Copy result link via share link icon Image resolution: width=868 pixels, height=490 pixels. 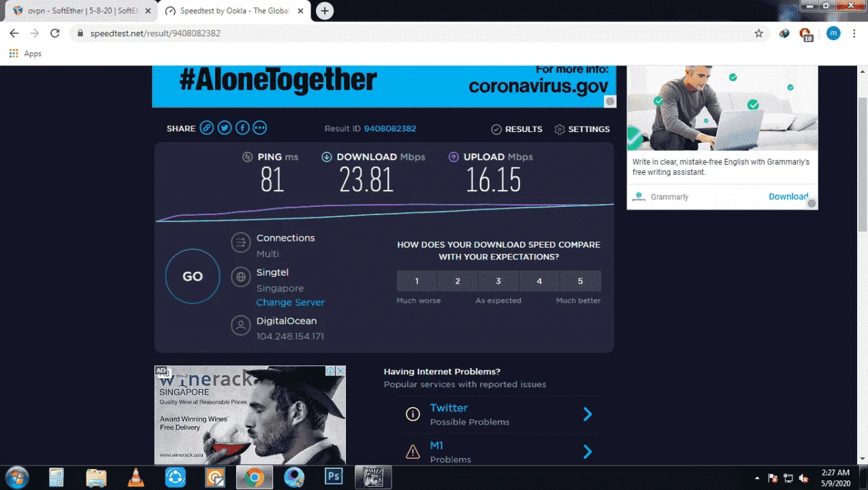coord(207,128)
